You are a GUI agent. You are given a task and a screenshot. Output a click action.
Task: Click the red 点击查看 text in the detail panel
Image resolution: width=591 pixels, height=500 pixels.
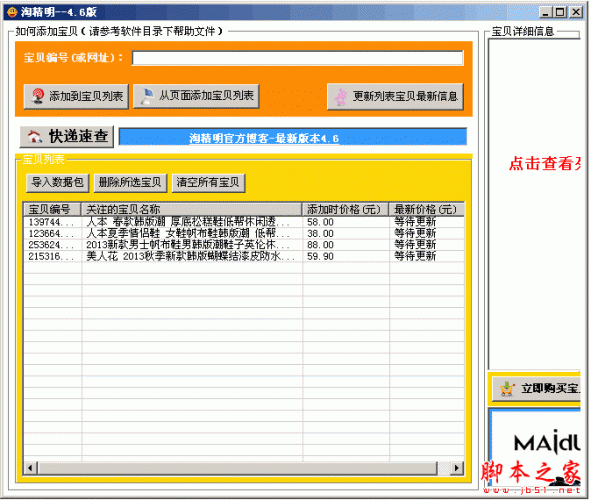544,164
